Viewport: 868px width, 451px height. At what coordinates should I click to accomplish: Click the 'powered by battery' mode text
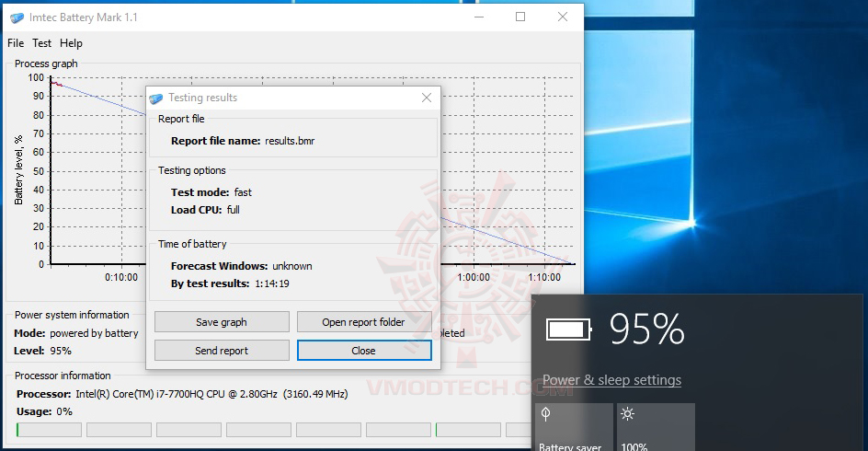pyautogui.click(x=94, y=333)
